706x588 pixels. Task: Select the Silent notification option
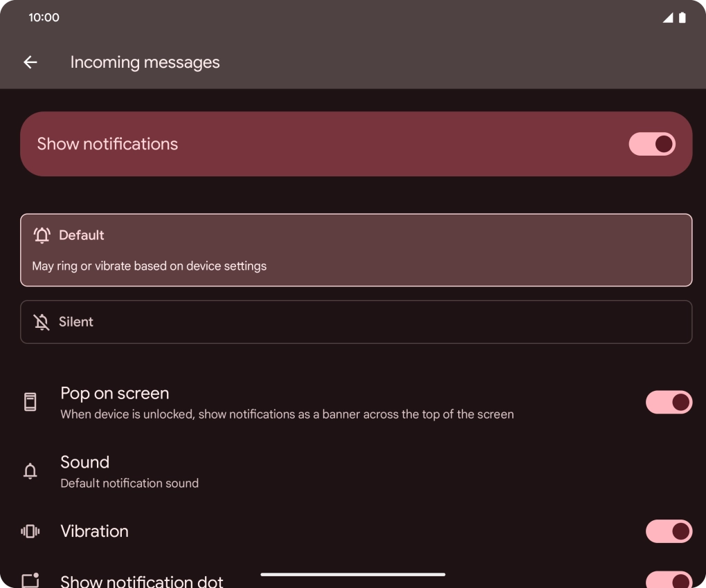[356, 322]
